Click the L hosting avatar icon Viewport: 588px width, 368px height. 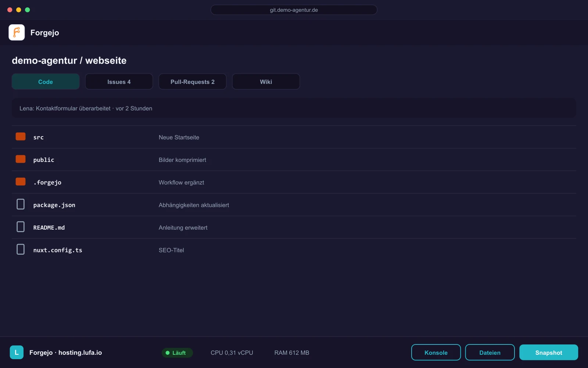17,352
